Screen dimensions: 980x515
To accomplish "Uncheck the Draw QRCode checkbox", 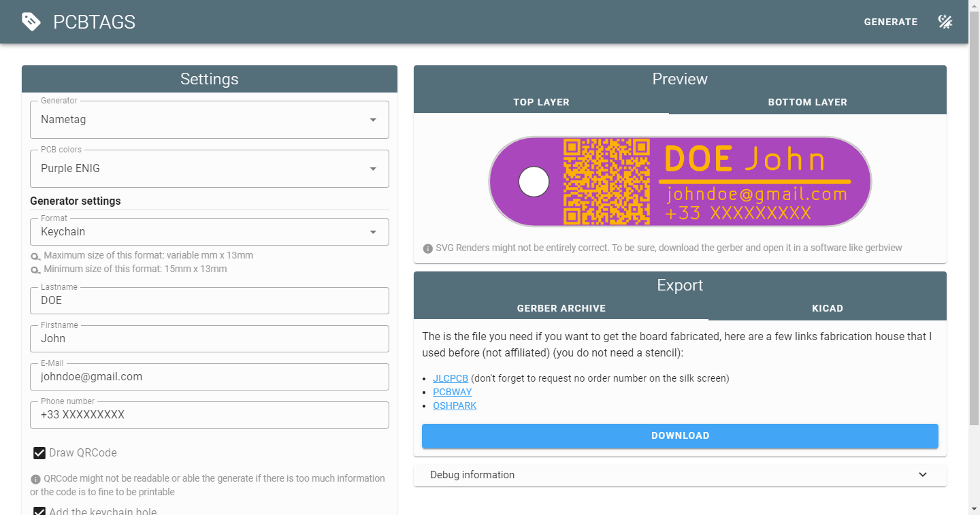I will [39, 453].
